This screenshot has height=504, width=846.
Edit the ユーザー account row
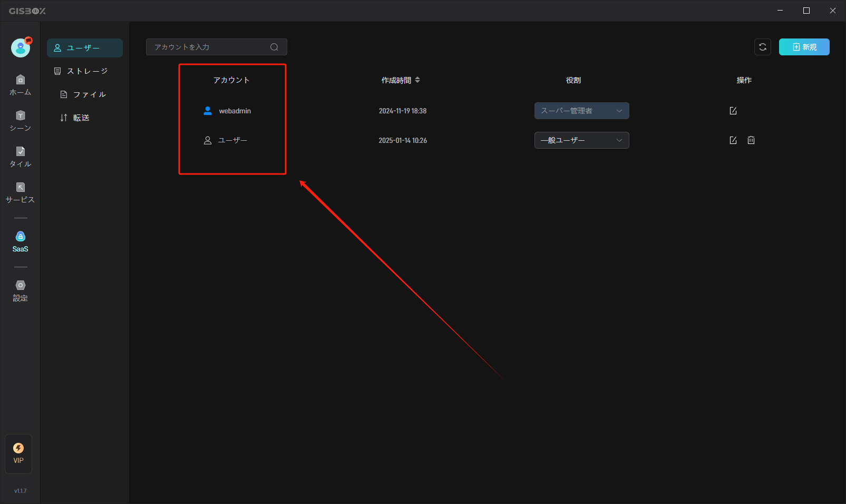click(733, 140)
